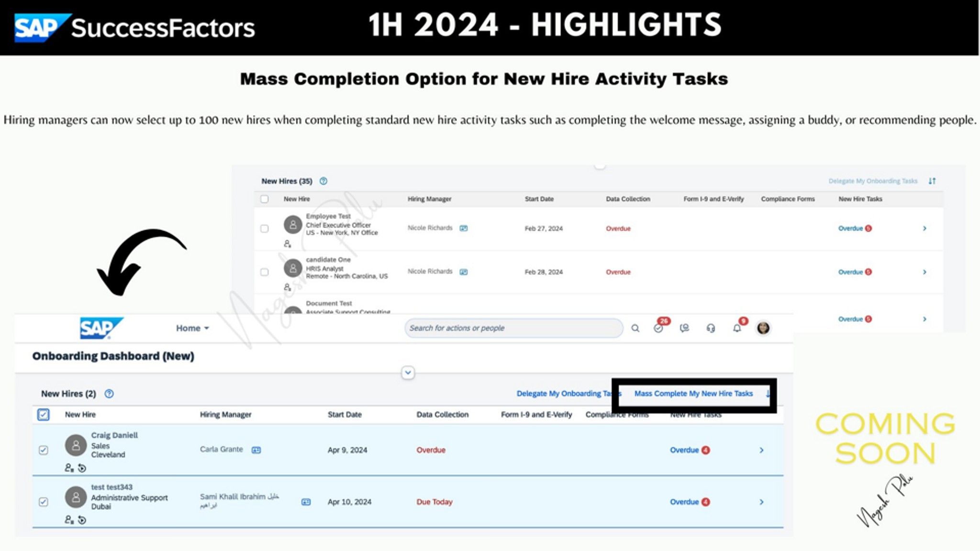Collapse the dashboard header chevron button
The image size is (980, 551).
coord(408,373)
